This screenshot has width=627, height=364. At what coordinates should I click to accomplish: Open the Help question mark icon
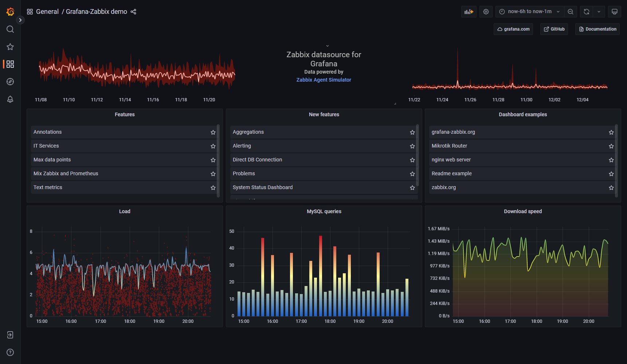tap(10, 352)
